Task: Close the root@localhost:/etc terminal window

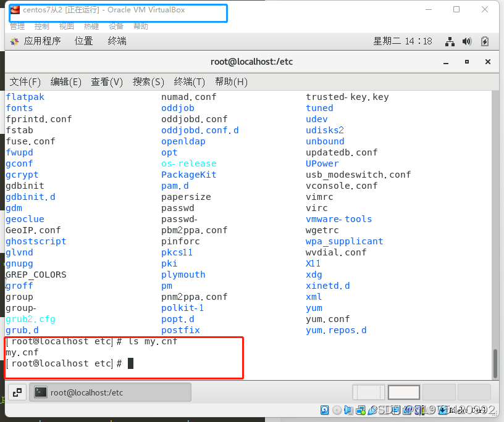Action: [487, 62]
